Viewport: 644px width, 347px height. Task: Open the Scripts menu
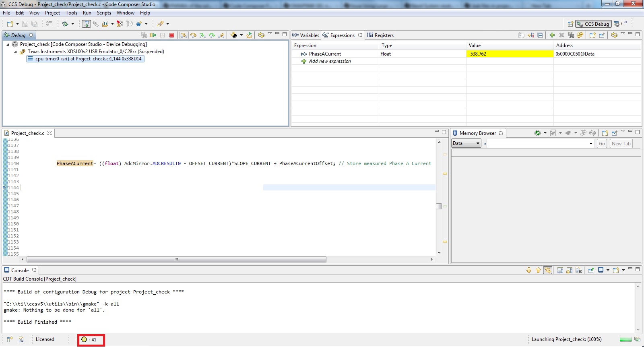click(x=104, y=13)
